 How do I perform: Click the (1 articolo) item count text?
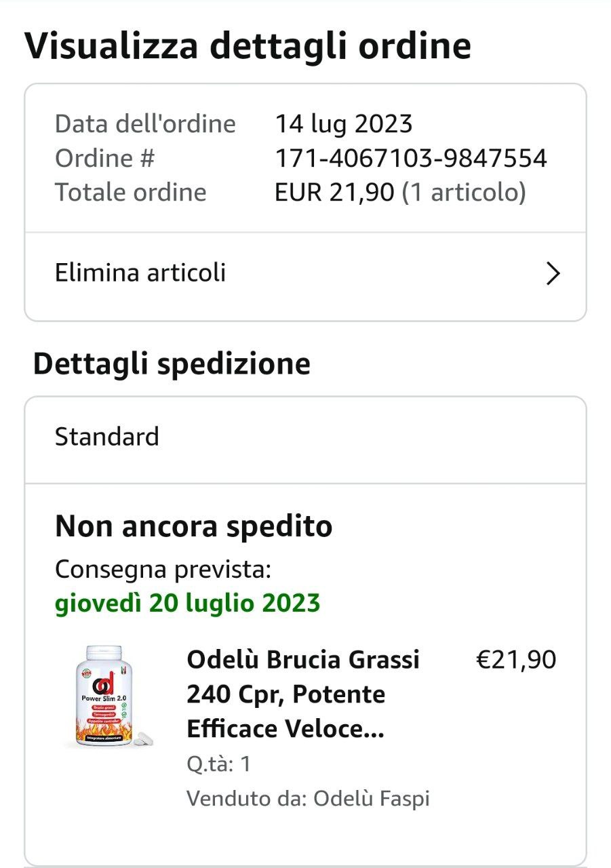(x=464, y=193)
